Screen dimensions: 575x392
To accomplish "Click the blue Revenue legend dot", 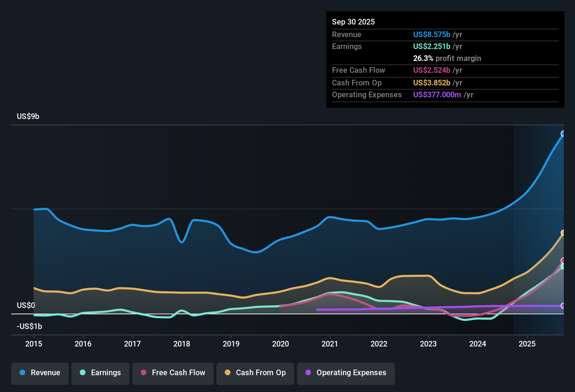I will tap(22, 373).
